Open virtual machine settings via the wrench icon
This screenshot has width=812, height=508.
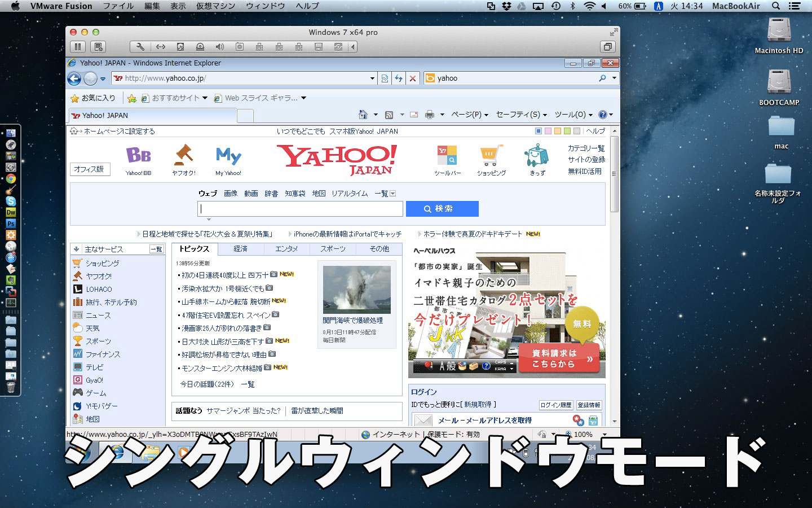click(140, 47)
